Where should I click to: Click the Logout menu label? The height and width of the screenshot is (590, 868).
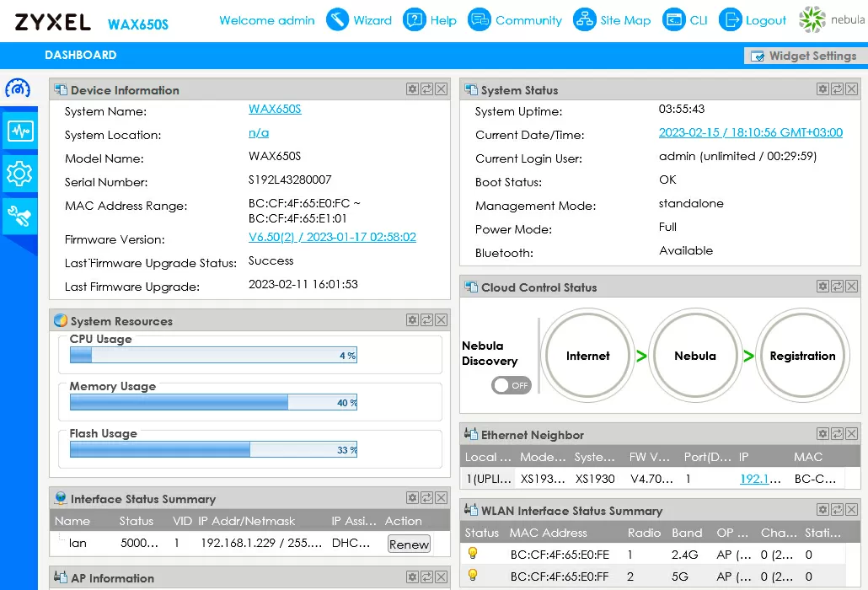click(765, 20)
